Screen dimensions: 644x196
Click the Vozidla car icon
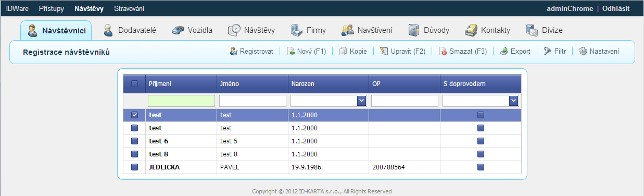(x=178, y=30)
